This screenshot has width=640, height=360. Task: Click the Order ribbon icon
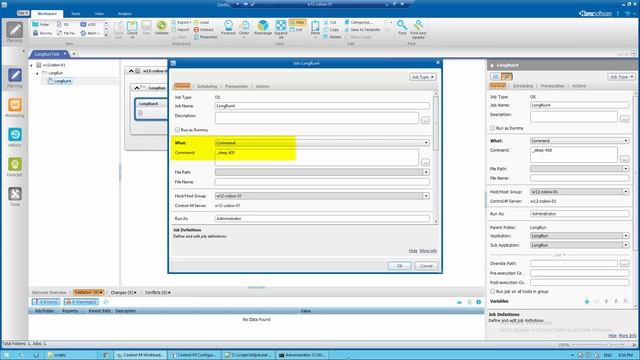pos(244,29)
